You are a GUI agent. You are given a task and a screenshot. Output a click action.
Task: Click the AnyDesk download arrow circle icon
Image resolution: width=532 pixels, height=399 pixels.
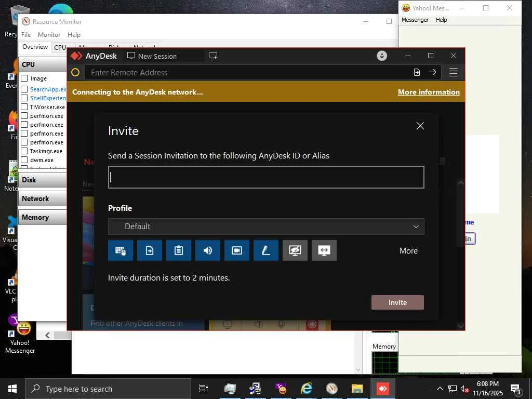coord(382,56)
